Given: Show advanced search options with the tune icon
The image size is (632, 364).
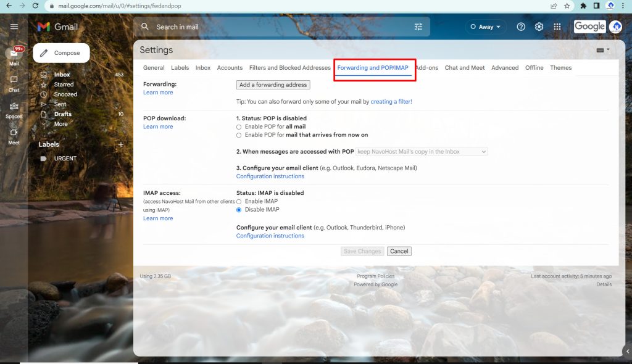Looking at the screenshot, I should 418,27.
